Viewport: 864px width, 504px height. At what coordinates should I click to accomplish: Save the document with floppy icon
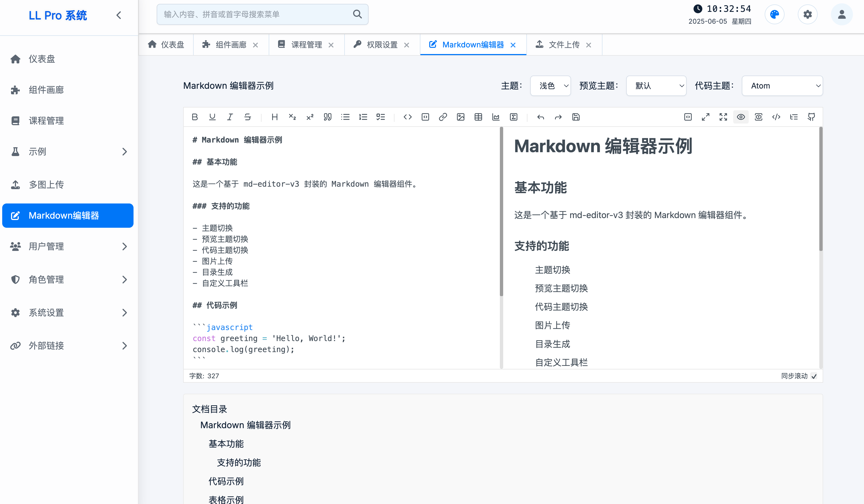click(576, 117)
